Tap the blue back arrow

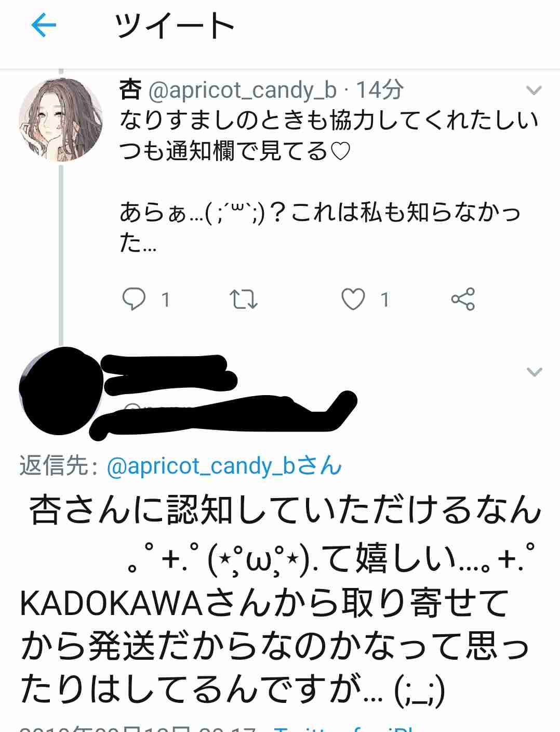click(x=44, y=25)
